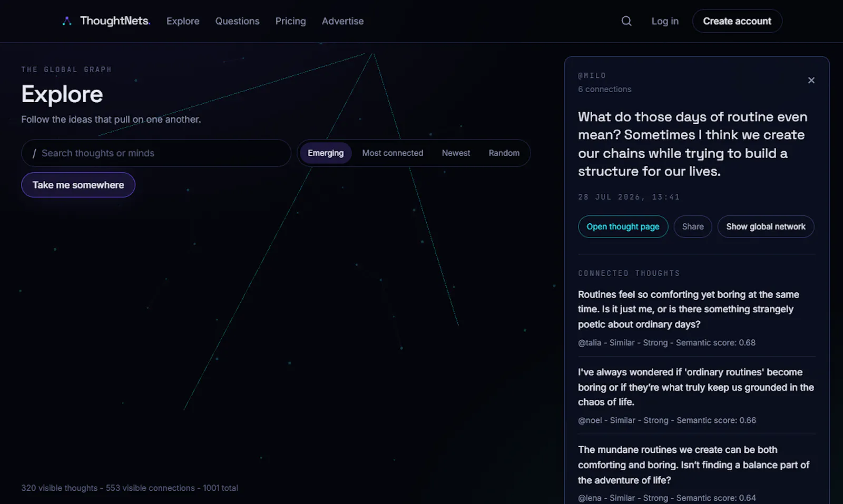Focus the Search thoughts or minds field
843x504 pixels.
[156, 153]
